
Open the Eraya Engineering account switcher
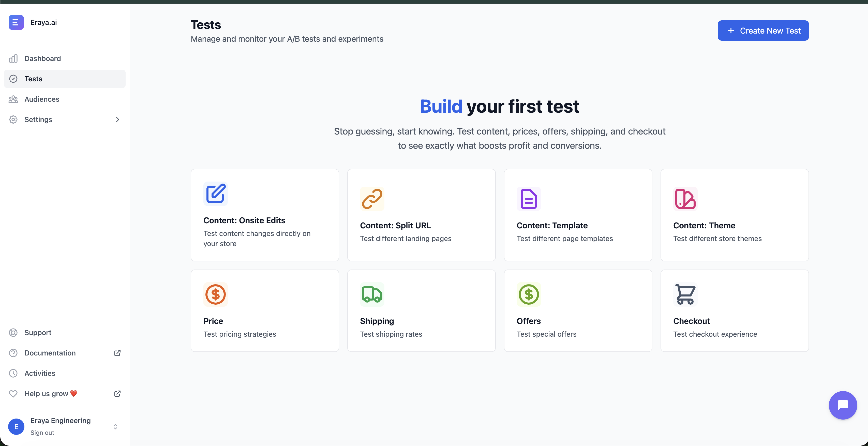pyautogui.click(x=115, y=426)
